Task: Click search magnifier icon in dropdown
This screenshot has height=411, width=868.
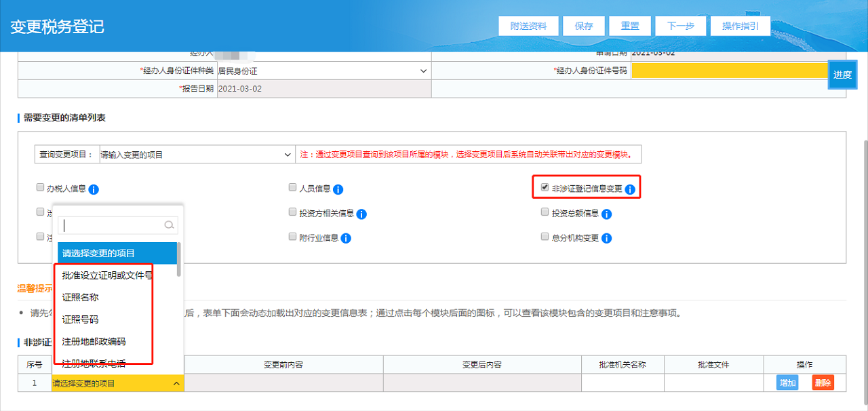Action: click(x=170, y=225)
